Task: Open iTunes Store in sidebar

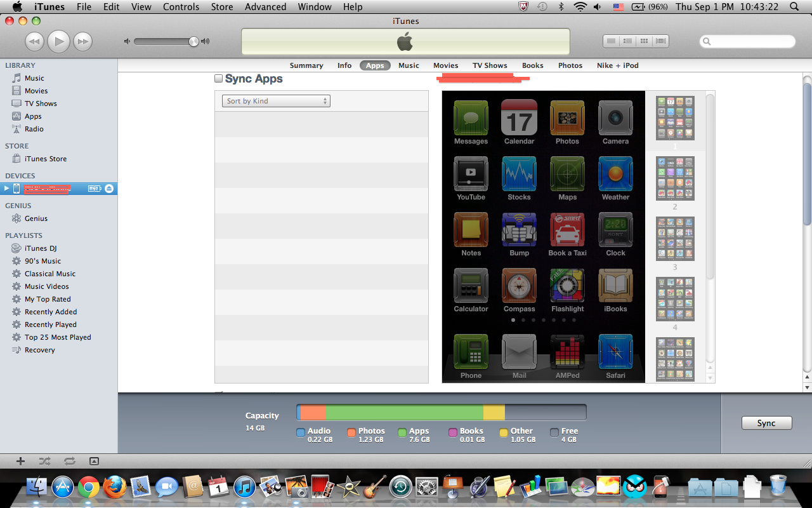Action: [x=45, y=159]
